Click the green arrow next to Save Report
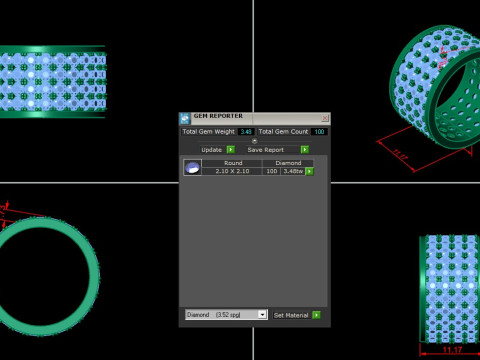480x360 pixels. coord(305,150)
